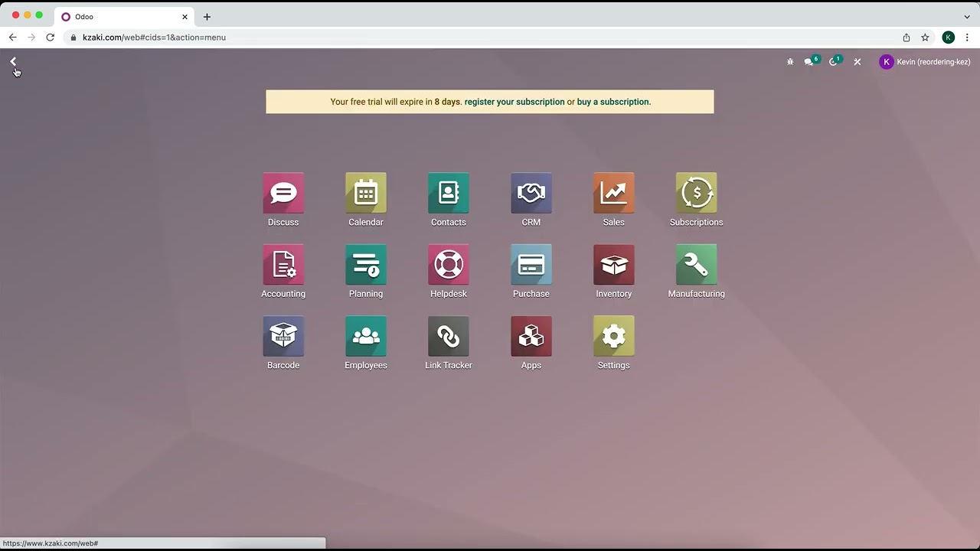Click the back chevron in Odoo header
The height and width of the screenshot is (551, 980).
(x=13, y=61)
